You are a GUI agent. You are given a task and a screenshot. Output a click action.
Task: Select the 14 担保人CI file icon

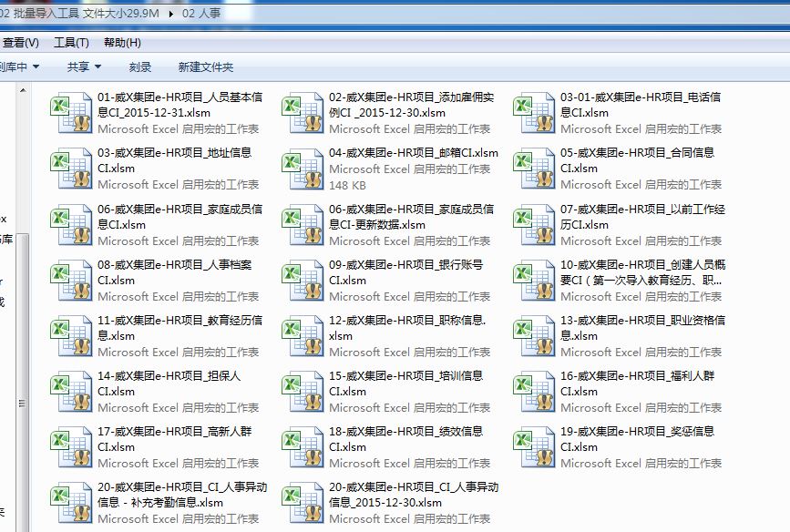[71, 392]
